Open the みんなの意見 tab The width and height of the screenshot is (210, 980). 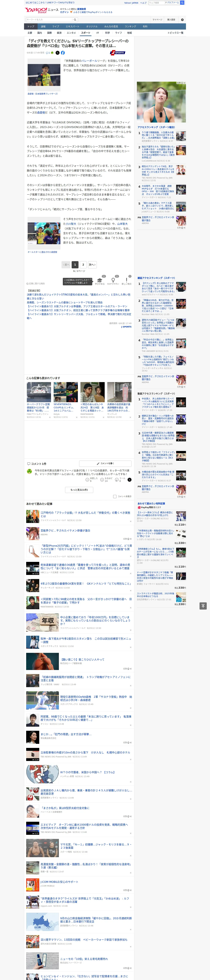pyautogui.click(x=111, y=27)
